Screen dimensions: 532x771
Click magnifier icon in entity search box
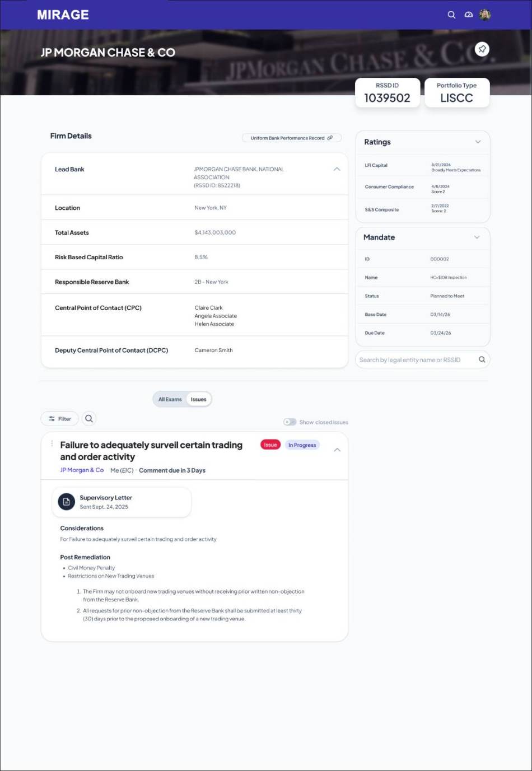[x=482, y=359]
